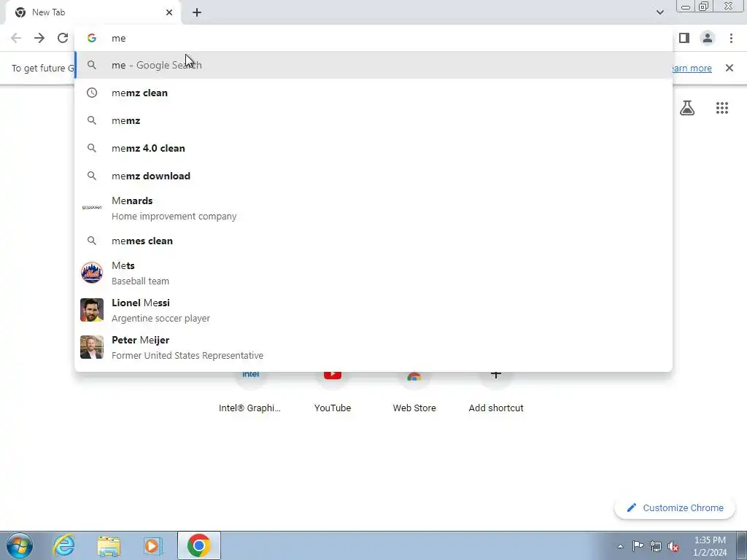Click the clock icon beside 'memz clean'

pyautogui.click(x=92, y=93)
